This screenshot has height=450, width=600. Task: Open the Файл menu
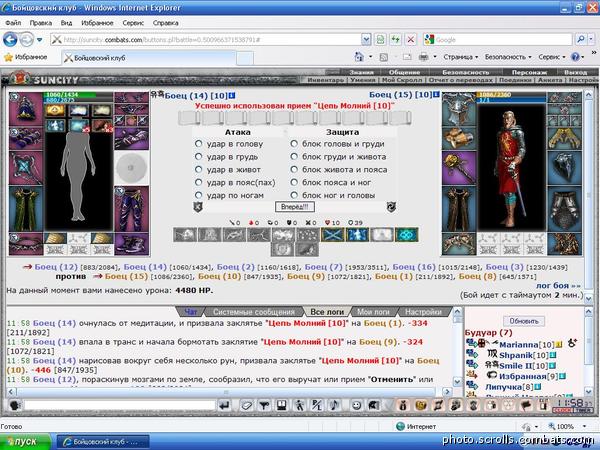(13, 23)
